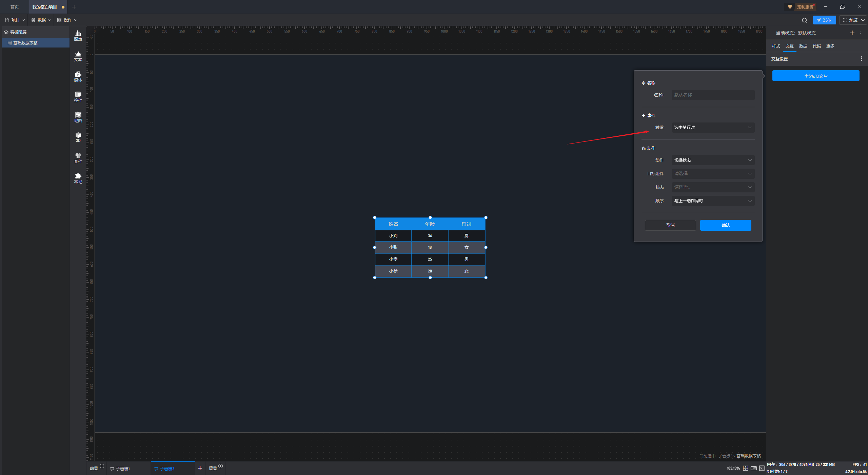The width and height of the screenshot is (868, 475).
Task: Click the 名称 name input field
Action: coord(713,95)
